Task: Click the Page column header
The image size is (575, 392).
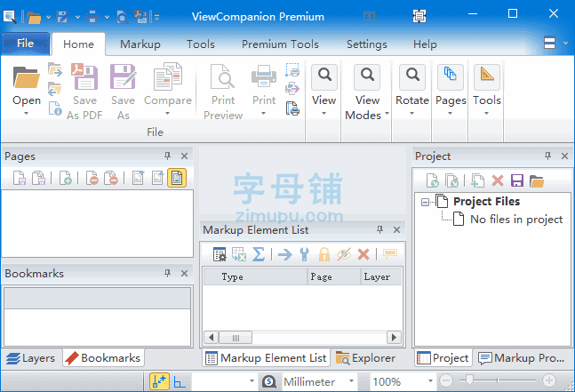Action: [x=333, y=276]
